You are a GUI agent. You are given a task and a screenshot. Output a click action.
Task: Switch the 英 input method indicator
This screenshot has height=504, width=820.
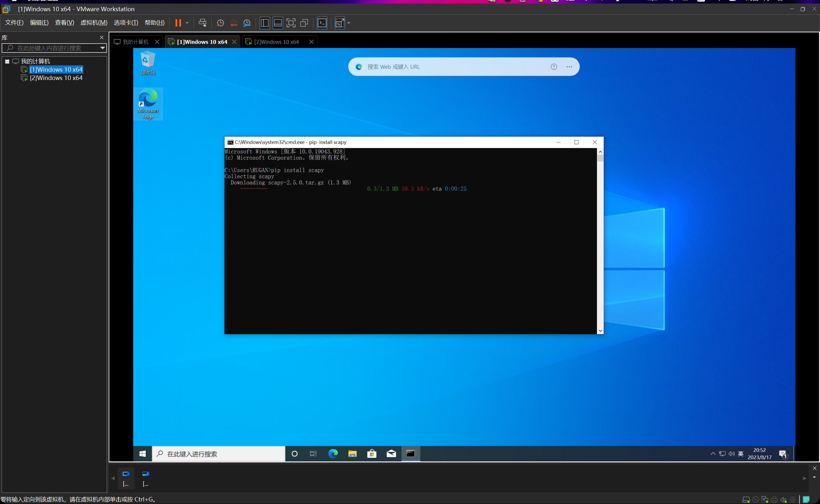[741, 454]
